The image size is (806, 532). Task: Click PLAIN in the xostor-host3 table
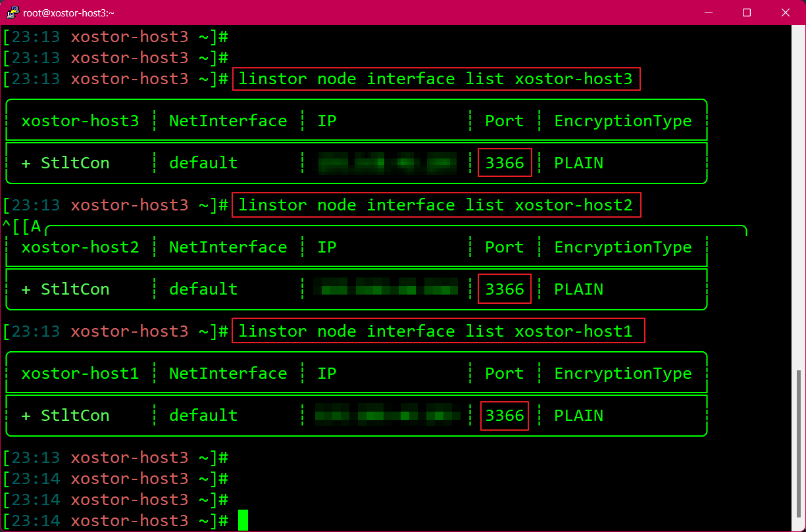pyautogui.click(x=579, y=163)
